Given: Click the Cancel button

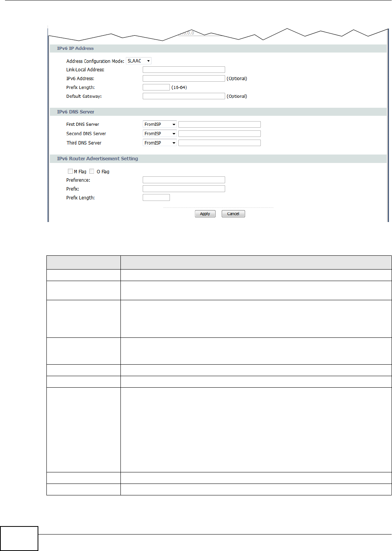Looking at the screenshot, I should pyautogui.click(x=233, y=214).
